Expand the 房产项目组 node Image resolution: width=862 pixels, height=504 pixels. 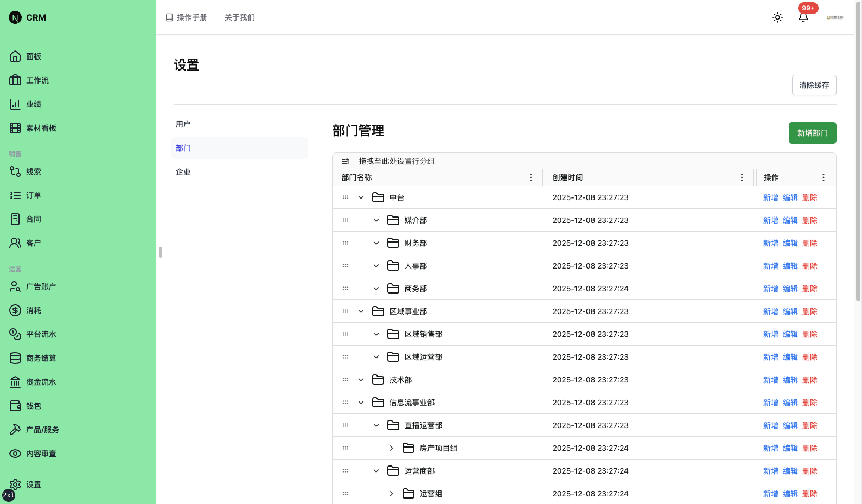391,448
